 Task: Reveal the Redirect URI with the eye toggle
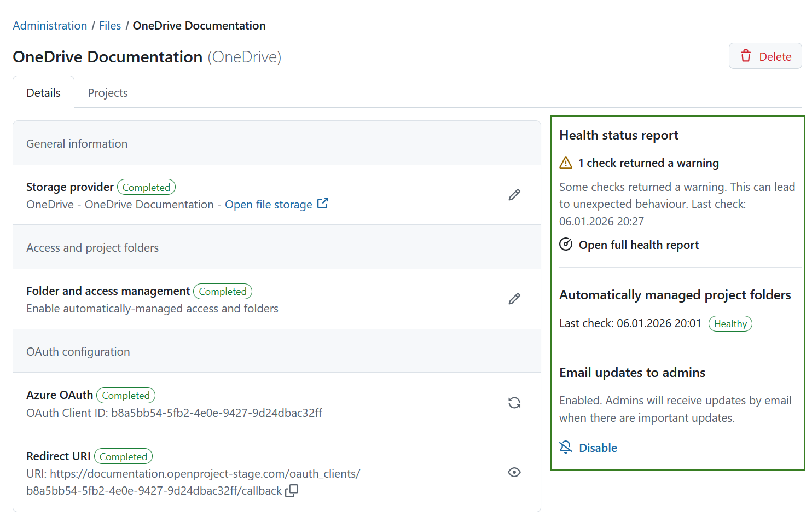pos(514,472)
